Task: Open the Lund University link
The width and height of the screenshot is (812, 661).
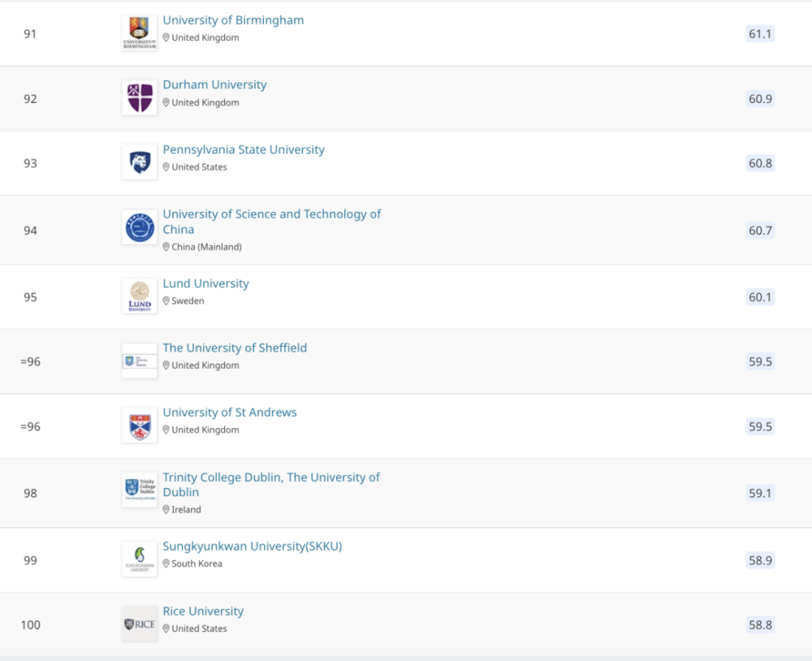Action: [205, 283]
